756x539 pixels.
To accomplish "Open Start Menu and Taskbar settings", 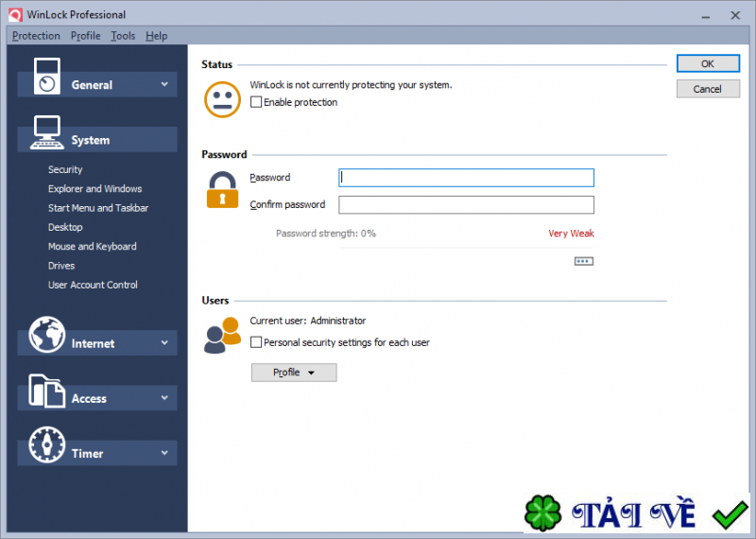I will click(x=98, y=208).
